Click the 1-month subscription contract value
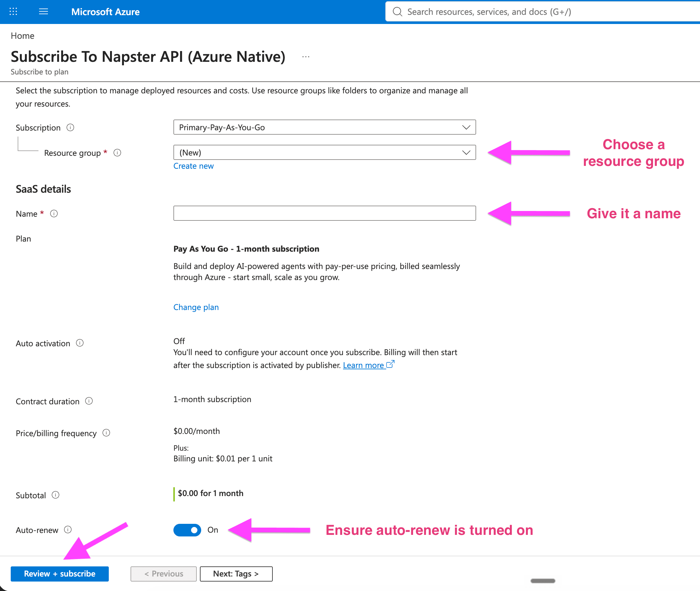 click(x=212, y=399)
